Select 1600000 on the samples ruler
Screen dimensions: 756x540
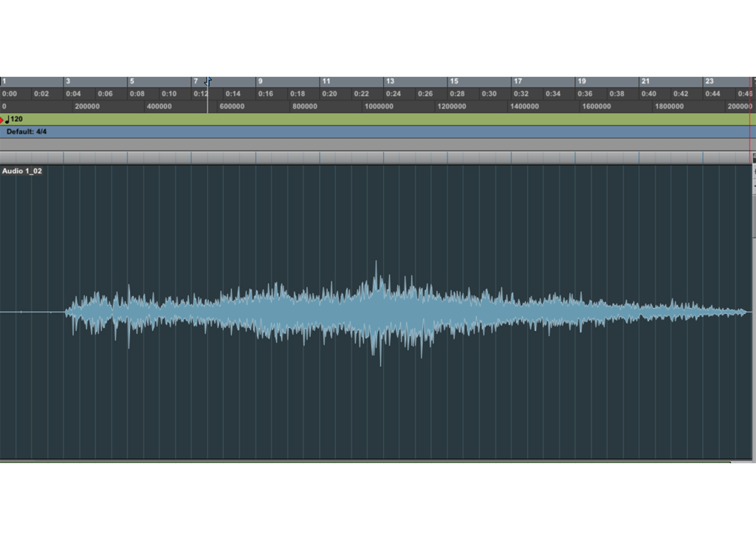pos(597,106)
